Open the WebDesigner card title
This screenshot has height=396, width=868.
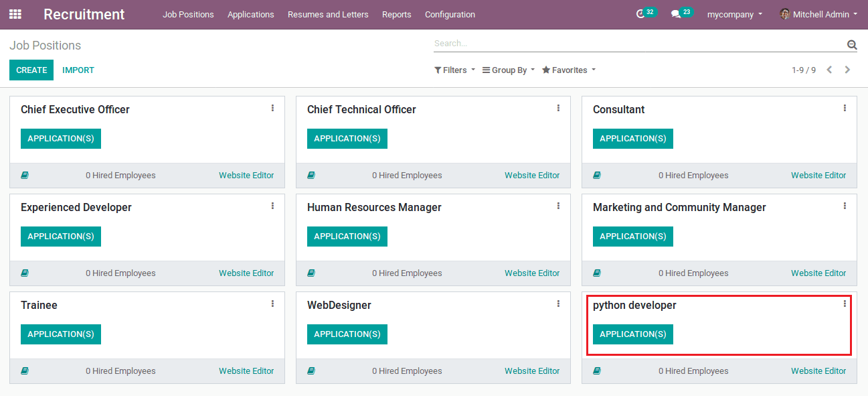(339, 305)
